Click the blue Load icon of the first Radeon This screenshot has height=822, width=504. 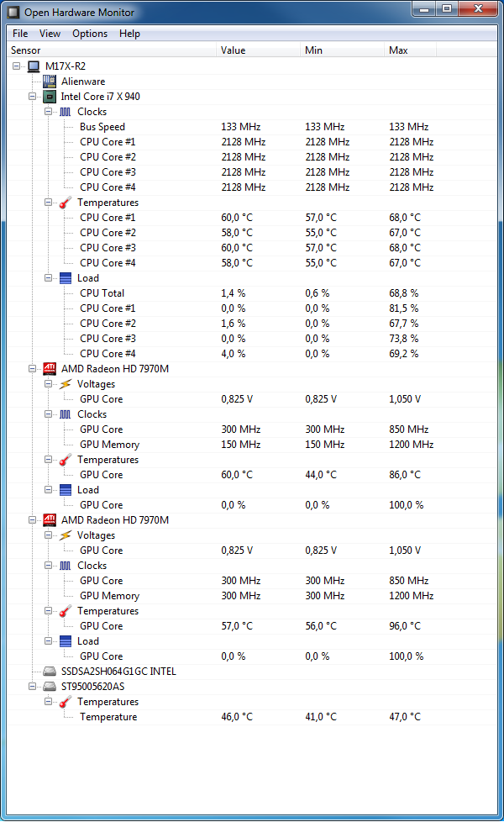66,490
